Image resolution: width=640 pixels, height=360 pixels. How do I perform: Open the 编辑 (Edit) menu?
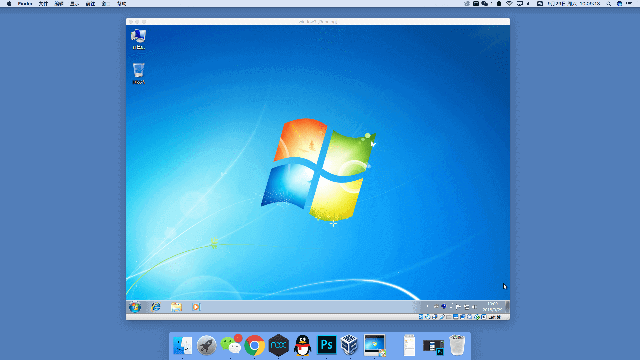click(59, 4)
